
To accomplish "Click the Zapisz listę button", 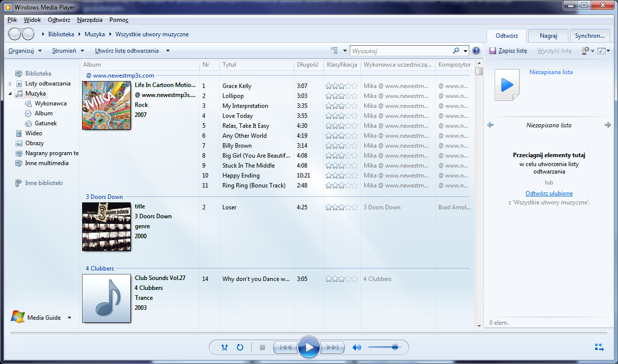I will (x=508, y=51).
